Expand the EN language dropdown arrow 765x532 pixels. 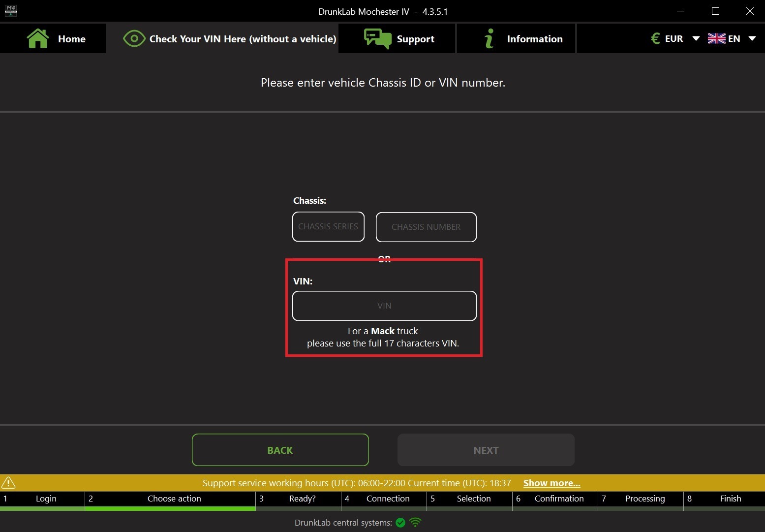752,38
